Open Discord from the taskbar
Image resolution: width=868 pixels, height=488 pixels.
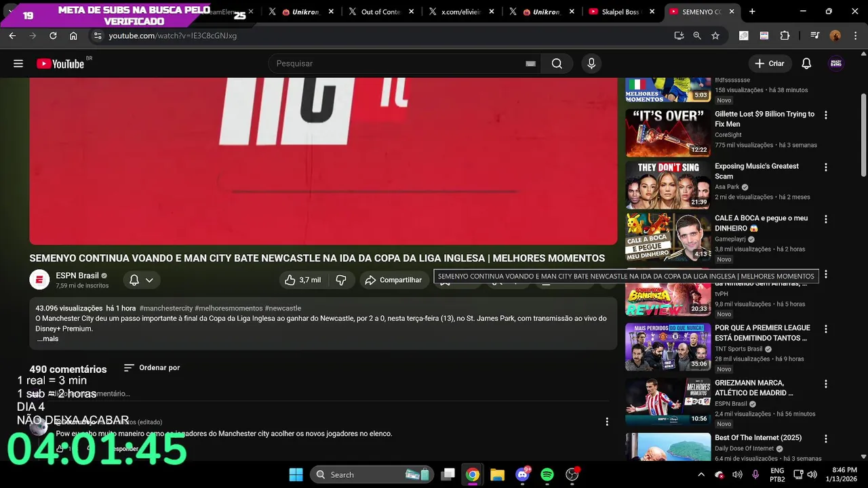522,474
